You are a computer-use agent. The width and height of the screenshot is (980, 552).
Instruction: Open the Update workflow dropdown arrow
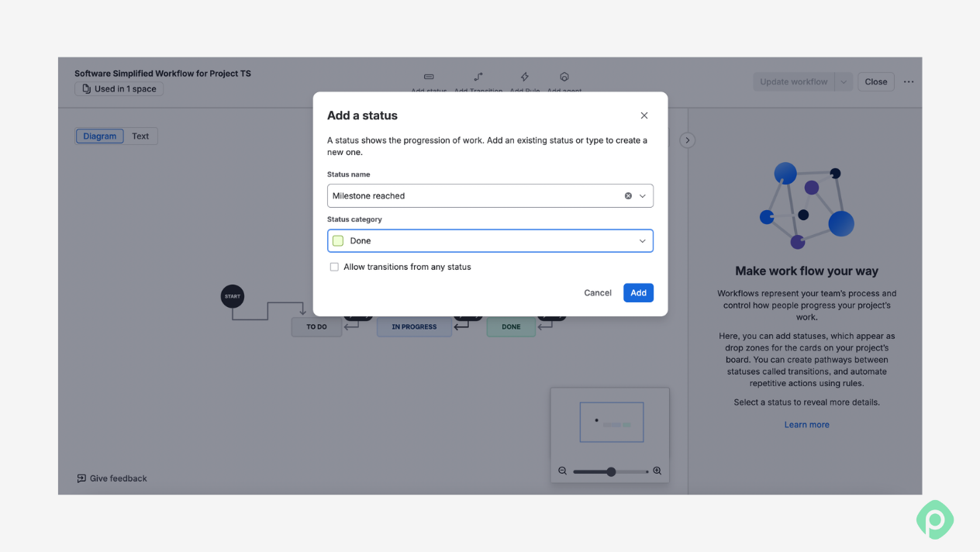tap(844, 82)
